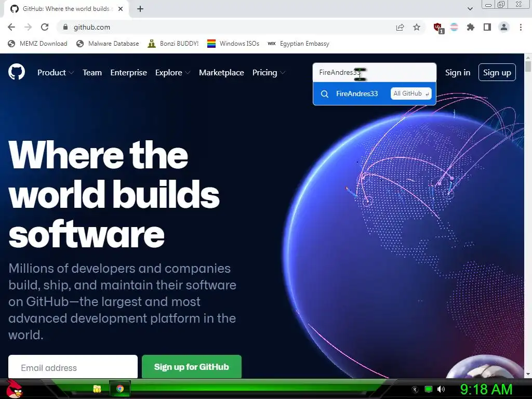Click the 9:18 AM clock

point(486,389)
